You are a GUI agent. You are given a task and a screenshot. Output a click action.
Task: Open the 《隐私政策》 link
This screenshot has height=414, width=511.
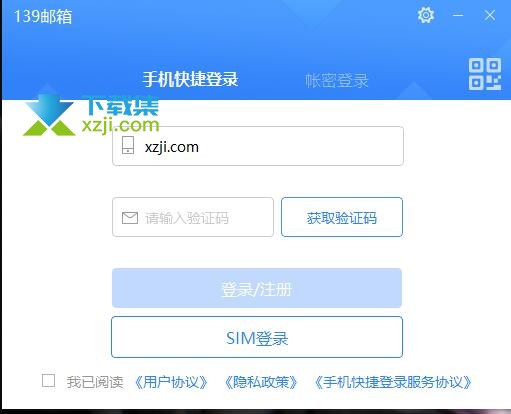click(261, 382)
